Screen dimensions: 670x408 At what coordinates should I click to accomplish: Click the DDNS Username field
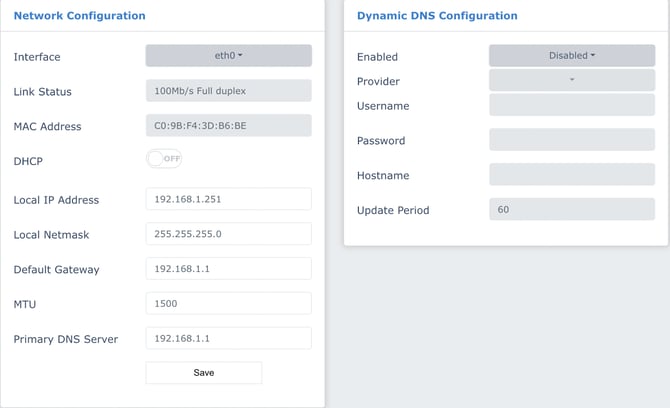tap(571, 105)
